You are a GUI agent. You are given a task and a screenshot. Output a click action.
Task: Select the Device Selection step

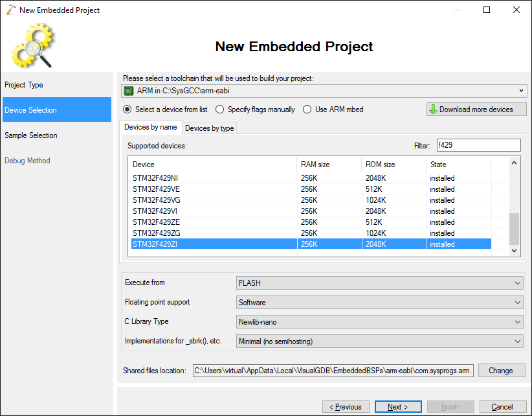tap(57, 110)
